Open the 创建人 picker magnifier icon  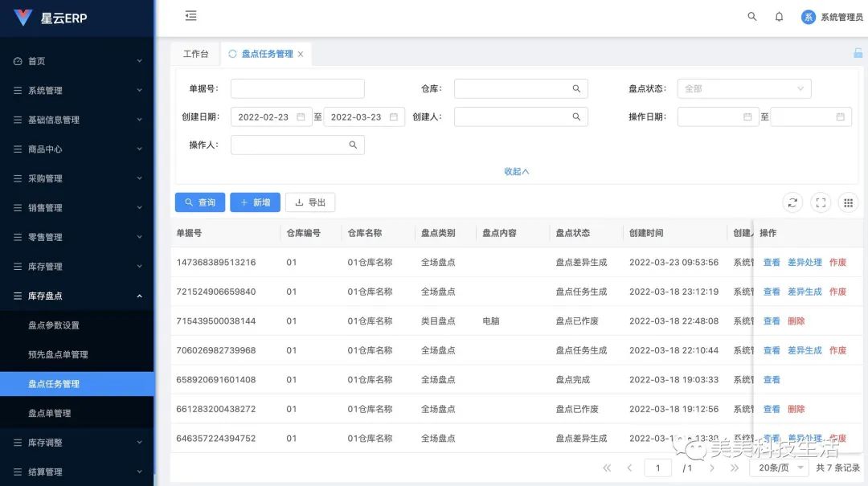click(575, 116)
